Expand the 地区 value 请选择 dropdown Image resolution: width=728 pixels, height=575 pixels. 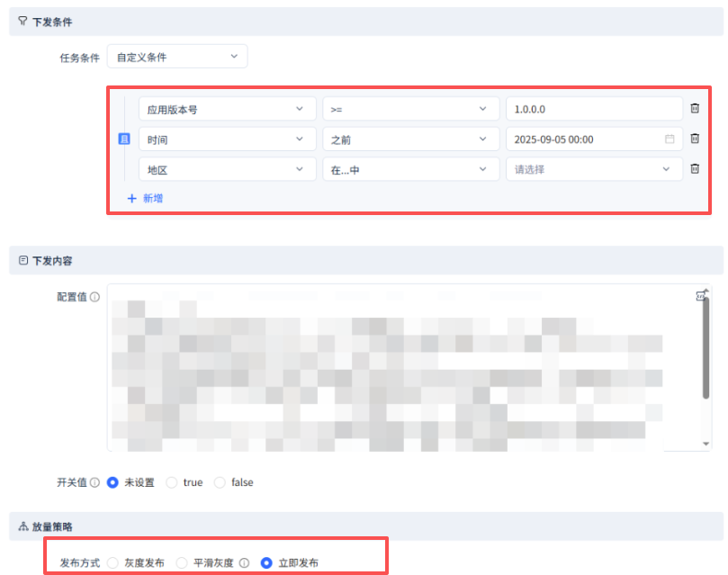click(593, 169)
